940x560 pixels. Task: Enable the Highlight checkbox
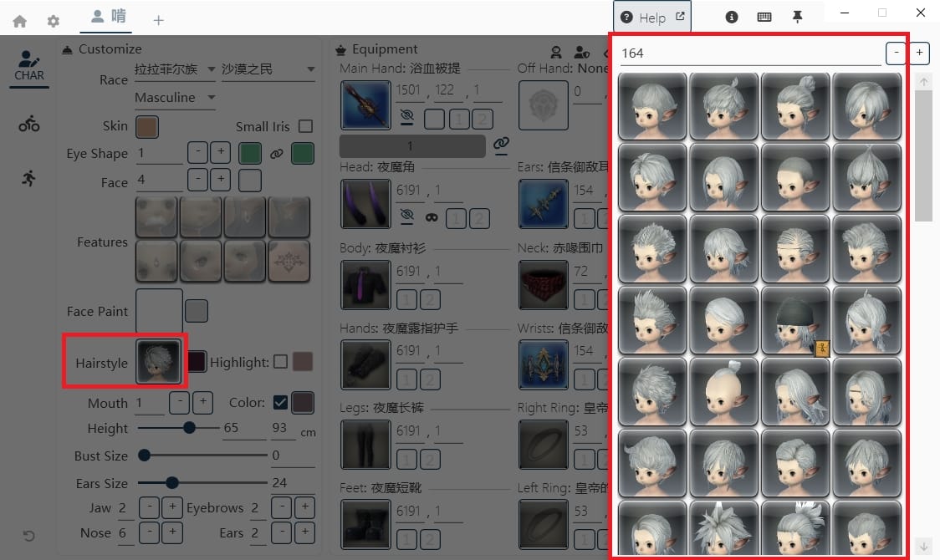point(280,362)
